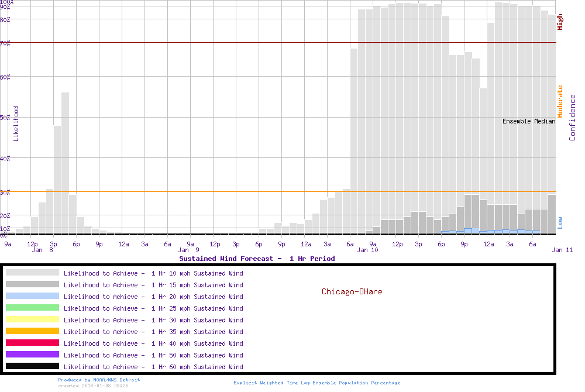The height and width of the screenshot is (392, 585).
Task: Choose the black 60 mph legend swatch
Action: pyautogui.click(x=32, y=366)
